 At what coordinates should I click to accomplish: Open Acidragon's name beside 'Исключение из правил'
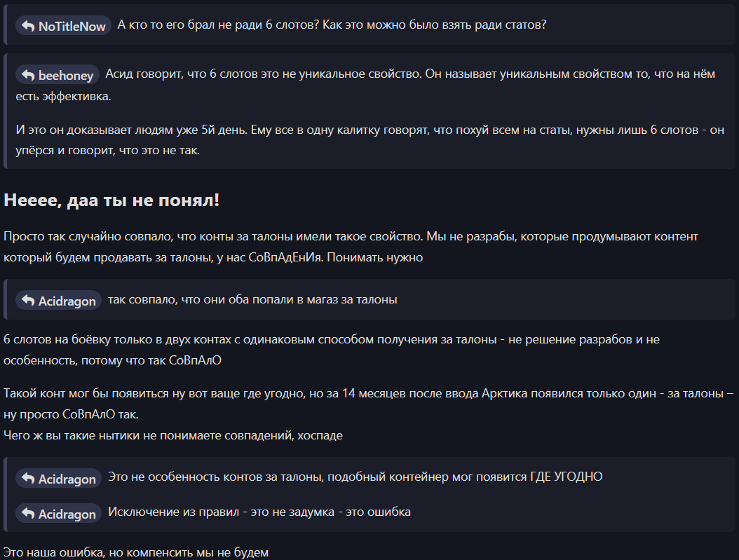tap(67, 514)
